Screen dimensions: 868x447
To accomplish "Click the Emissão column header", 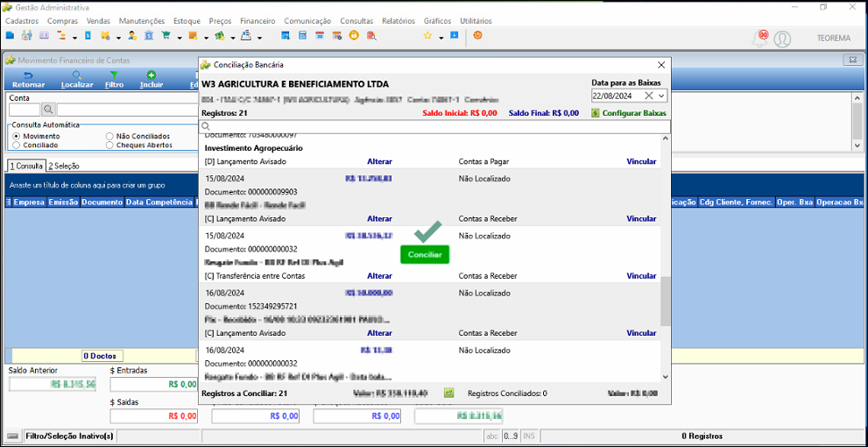I will (63, 202).
